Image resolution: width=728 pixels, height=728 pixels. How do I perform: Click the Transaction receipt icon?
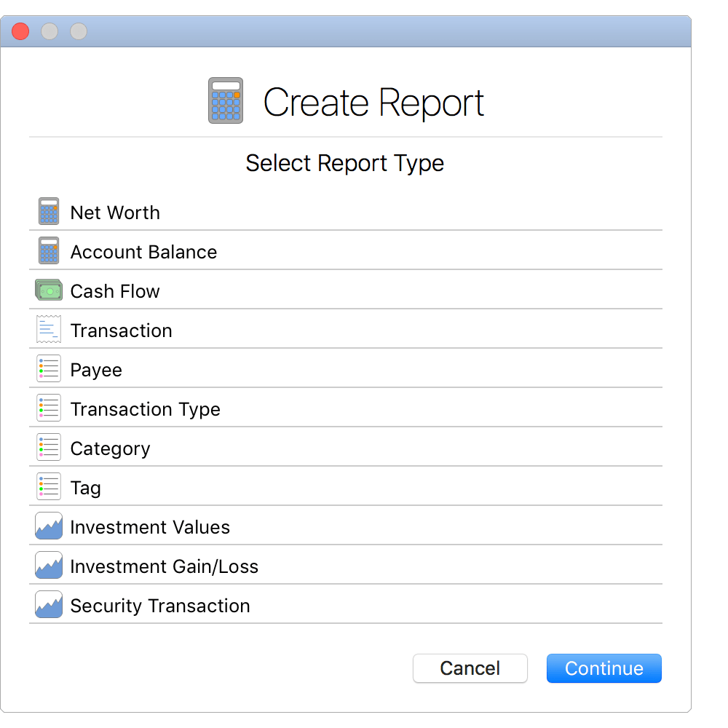click(x=48, y=329)
